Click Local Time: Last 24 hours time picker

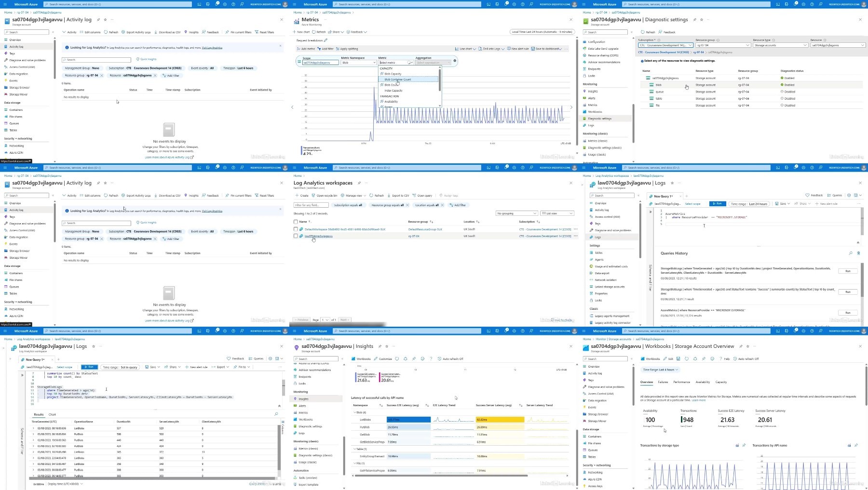point(542,32)
